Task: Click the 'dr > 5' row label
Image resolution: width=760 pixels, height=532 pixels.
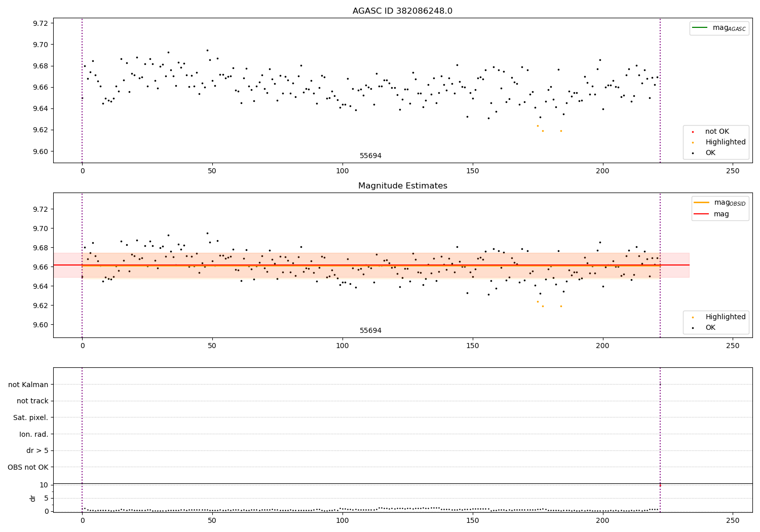Action: pos(37,451)
